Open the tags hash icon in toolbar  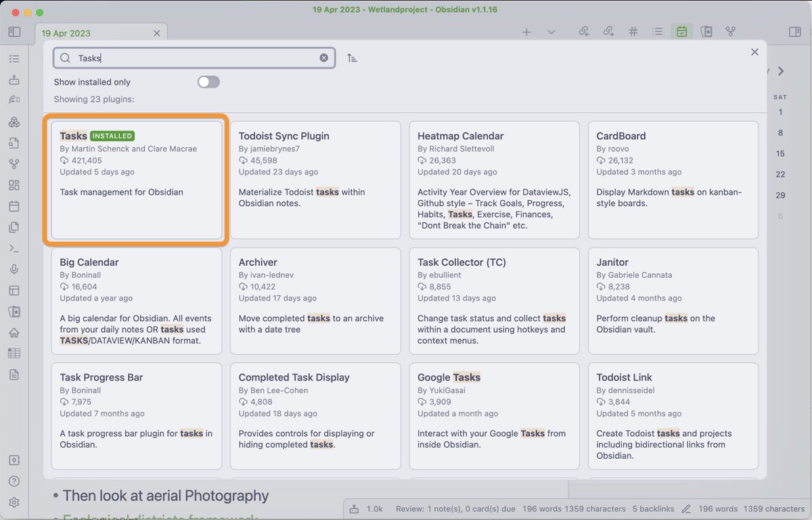point(633,32)
